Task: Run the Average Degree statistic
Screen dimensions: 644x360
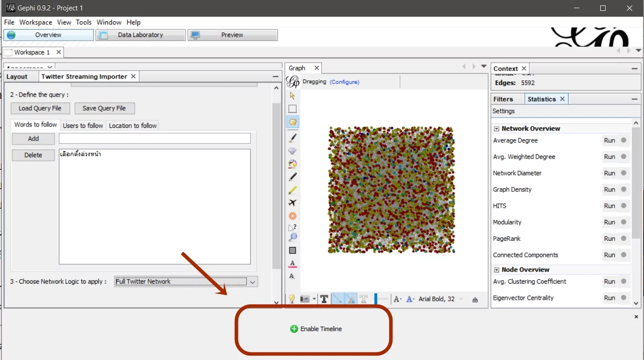Action: click(610, 140)
